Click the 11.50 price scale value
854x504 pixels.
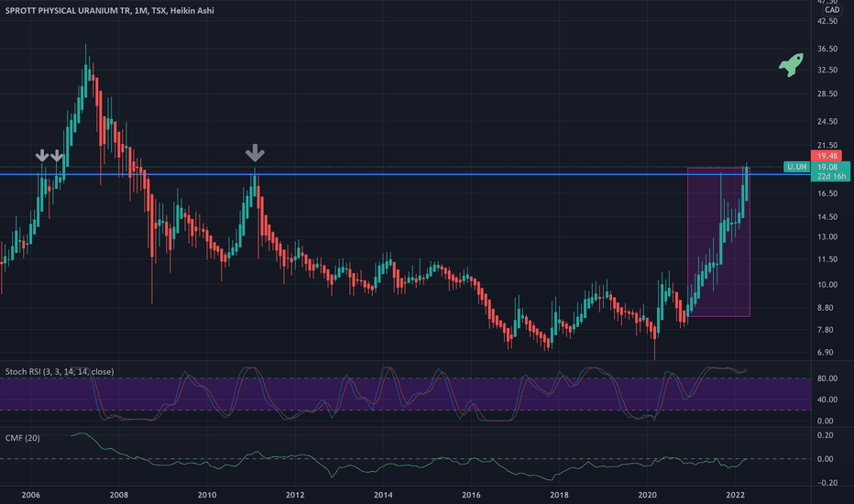[x=827, y=259]
